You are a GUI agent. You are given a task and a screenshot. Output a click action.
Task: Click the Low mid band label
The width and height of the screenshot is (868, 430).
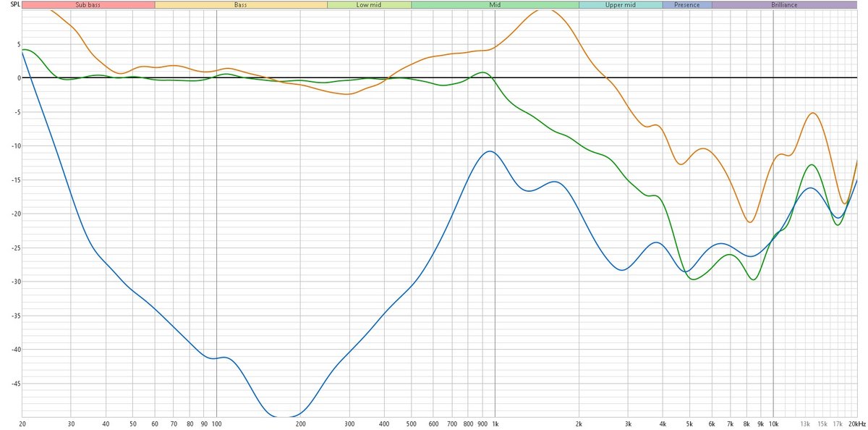click(369, 4)
